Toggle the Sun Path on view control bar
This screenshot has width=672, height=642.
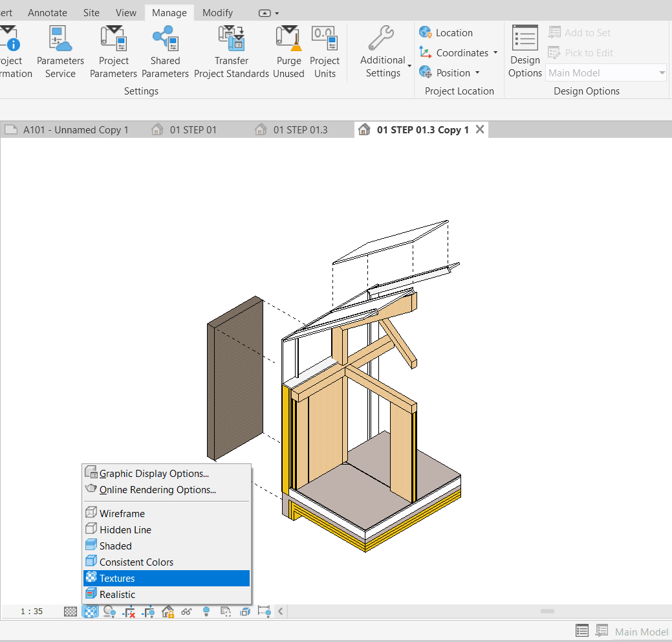109,611
